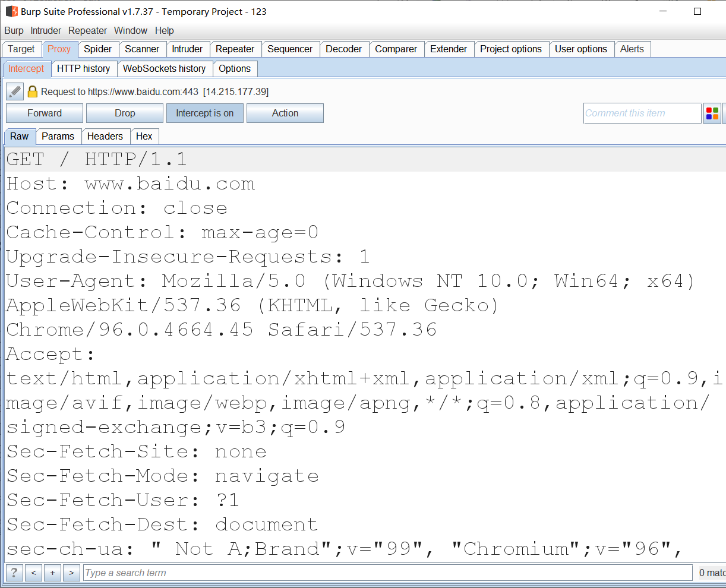Viewport: 726px width, 588px height.
Task: Click the search help question mark button
Action: pyautogui.click(x=14, y=573)
